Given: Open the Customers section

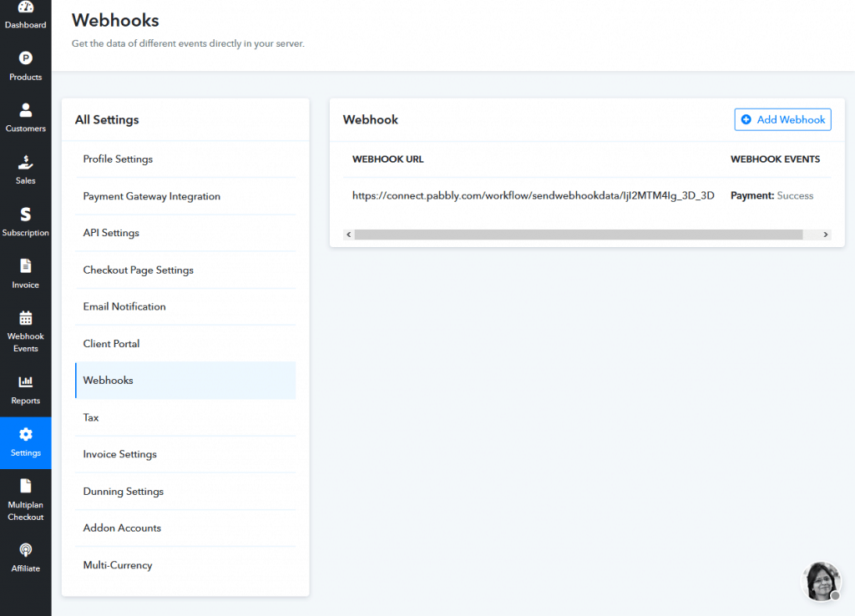Looking at the screenshot, I should click(25, 117).
